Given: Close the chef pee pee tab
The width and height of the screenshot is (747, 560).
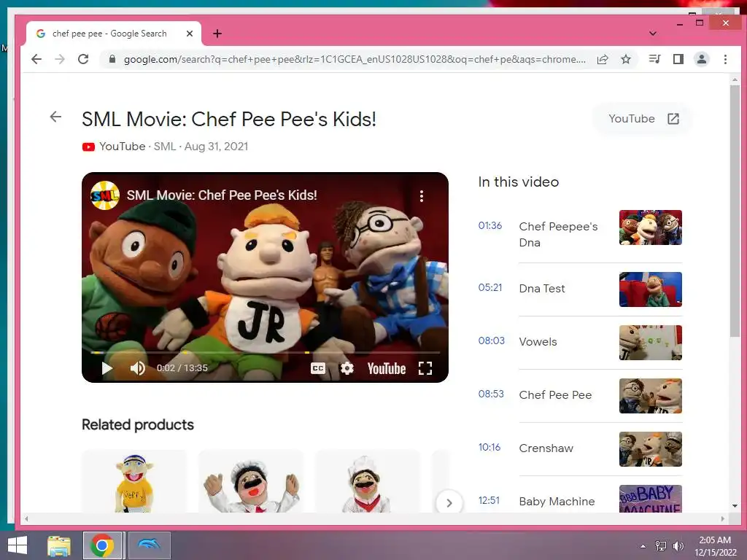Looking at the screenshot, I should point(190,34).
